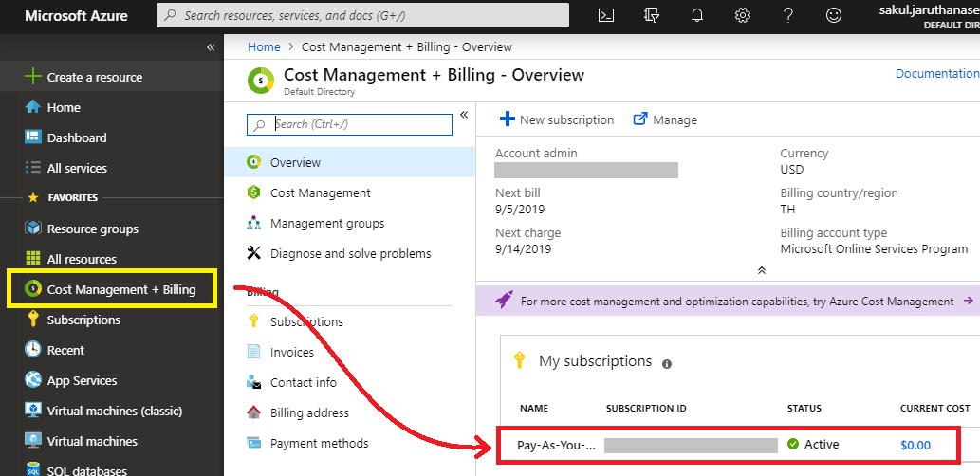Click the Manage button
Viewport: 980px width, 476px height.
coord(665,119)
